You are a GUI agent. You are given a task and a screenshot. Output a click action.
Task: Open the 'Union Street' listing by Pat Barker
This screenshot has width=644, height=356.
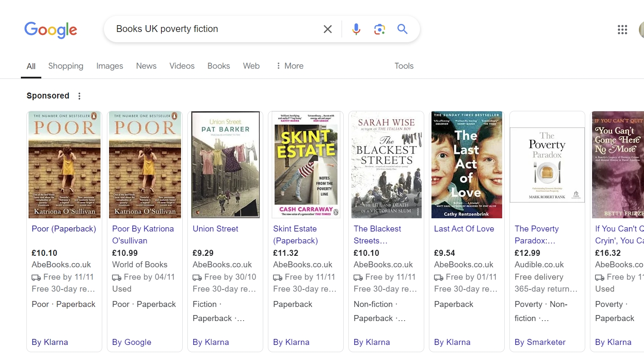click(215, 229)
